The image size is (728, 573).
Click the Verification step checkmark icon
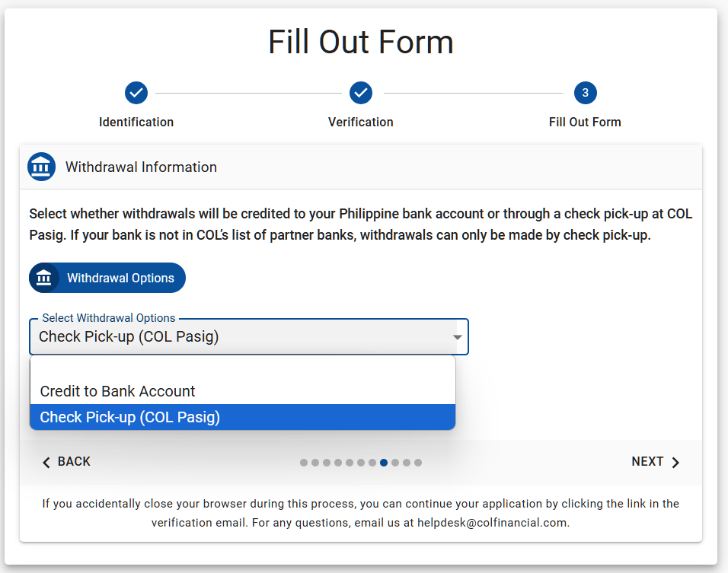click(x=361, y=93)
